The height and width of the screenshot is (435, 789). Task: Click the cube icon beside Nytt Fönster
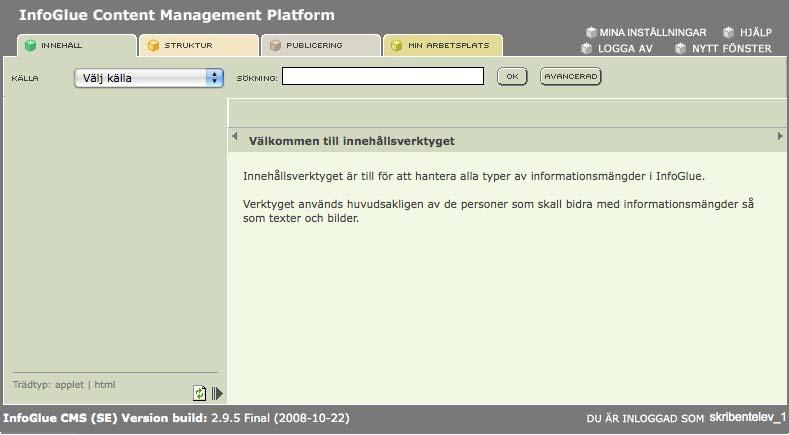[x=680, y=48]
